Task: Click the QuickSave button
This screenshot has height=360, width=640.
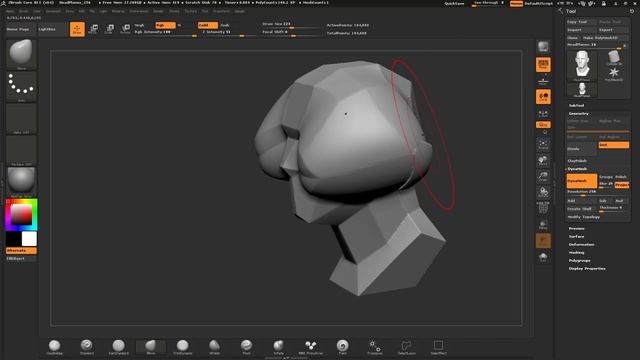Action: [454, 3]
